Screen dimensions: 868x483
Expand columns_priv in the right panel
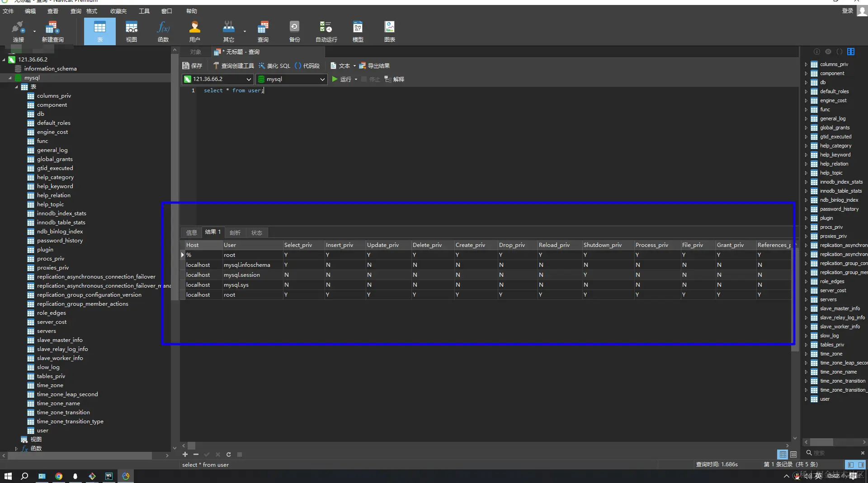806,64
